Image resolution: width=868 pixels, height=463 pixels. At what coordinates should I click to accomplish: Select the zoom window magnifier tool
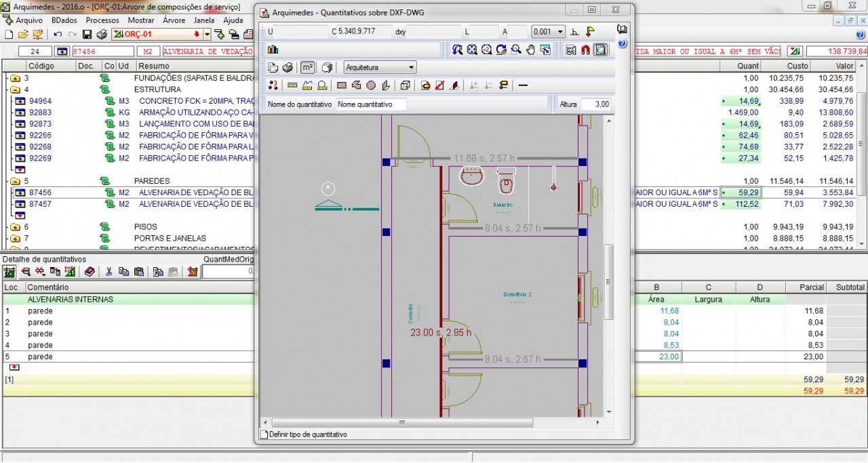pos(515,49)
